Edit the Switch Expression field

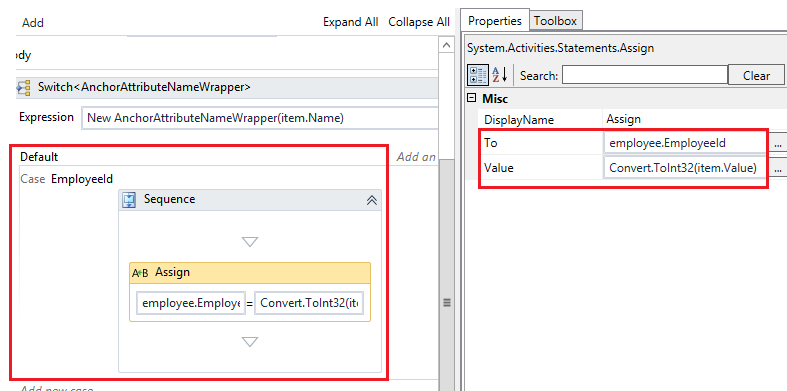click(260, 118)
